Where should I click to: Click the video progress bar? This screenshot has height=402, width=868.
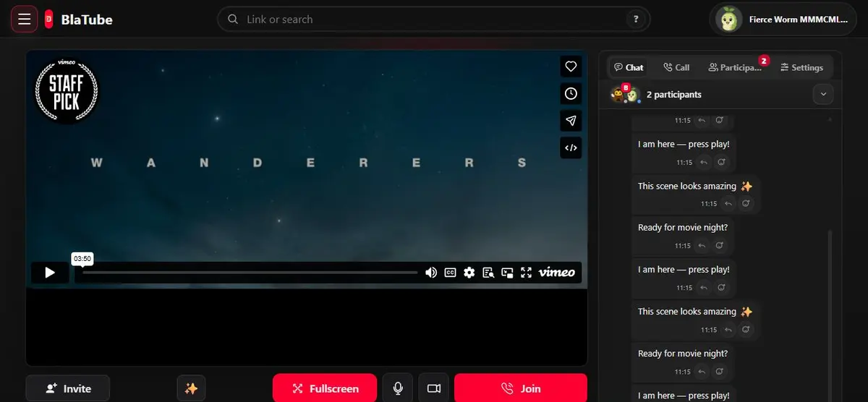[250, 273]
